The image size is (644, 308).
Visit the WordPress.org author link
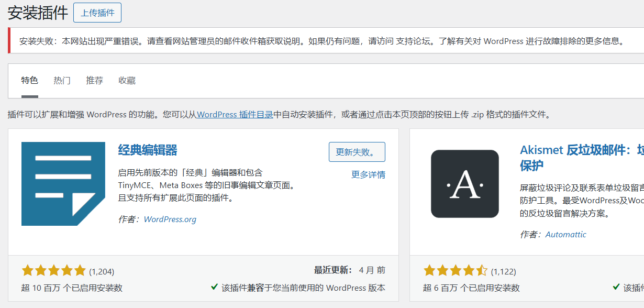[170, 219]
